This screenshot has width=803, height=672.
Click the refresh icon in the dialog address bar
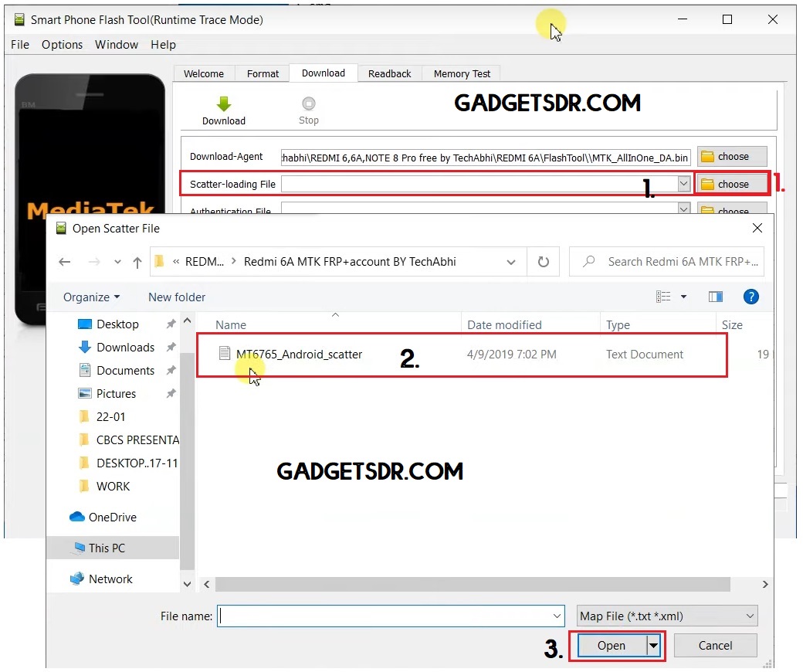point(543,262)
